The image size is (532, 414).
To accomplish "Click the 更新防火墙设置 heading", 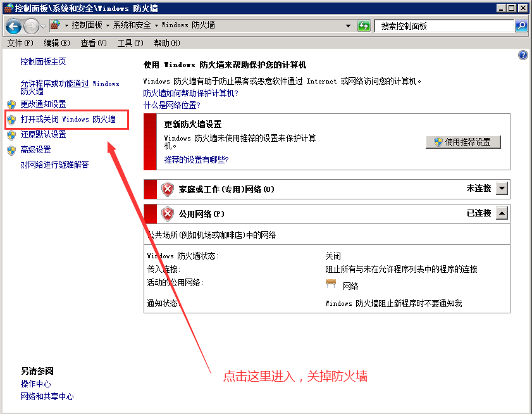I will (x=193, y=124).
